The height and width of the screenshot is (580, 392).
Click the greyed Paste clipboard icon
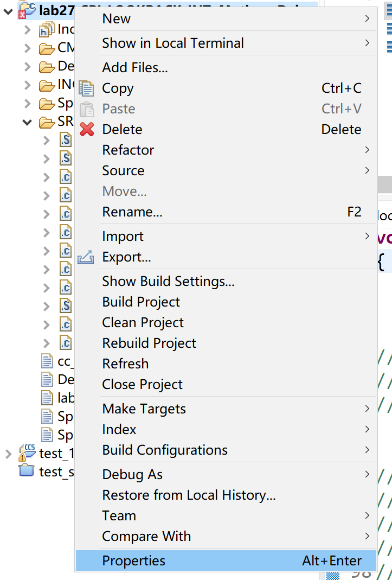click(87, 109)
